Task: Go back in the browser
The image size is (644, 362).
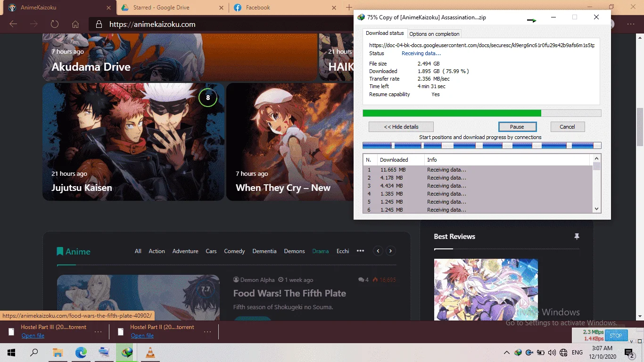Action: pos(13,24)
